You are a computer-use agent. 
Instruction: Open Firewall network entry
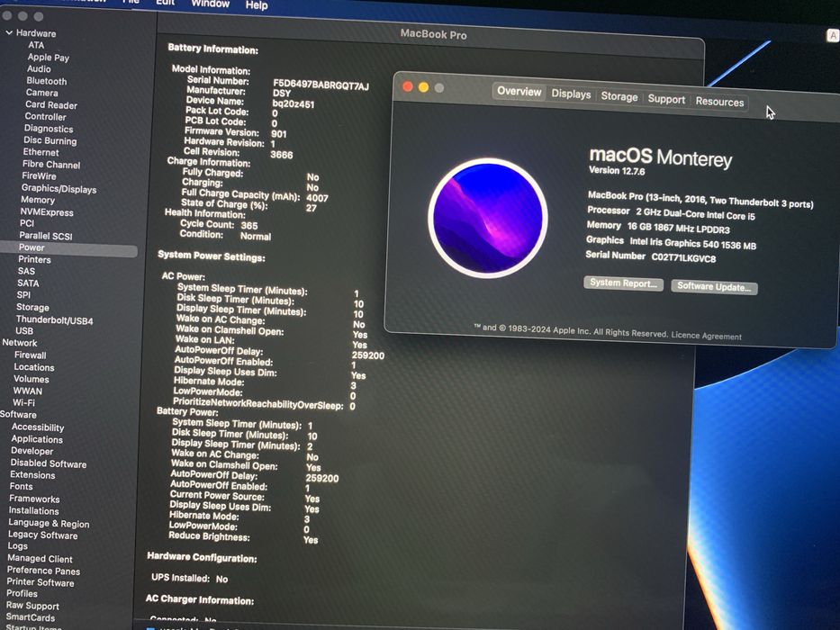(x=30, y=355)
